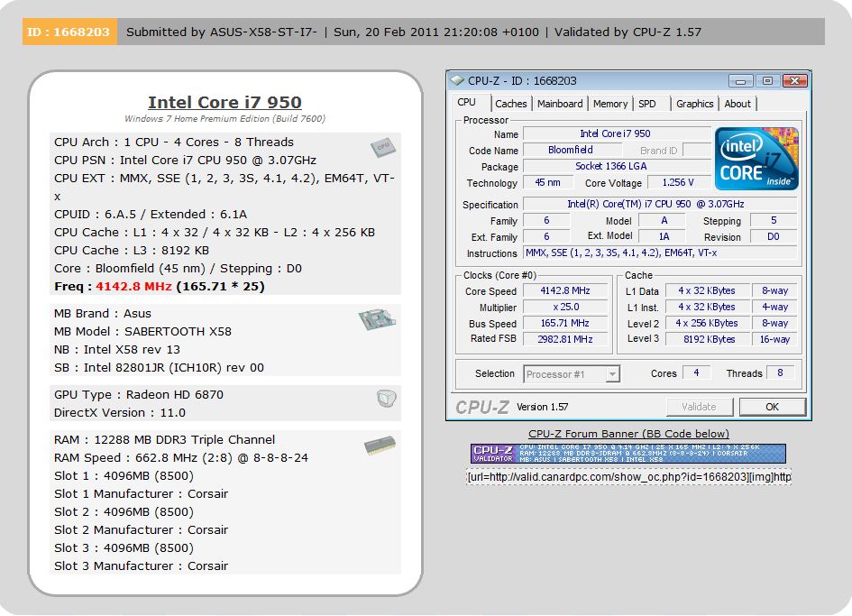This screenshot has height=616, width=852.
Task: Select the Memory tab
Action: point(610,104)
